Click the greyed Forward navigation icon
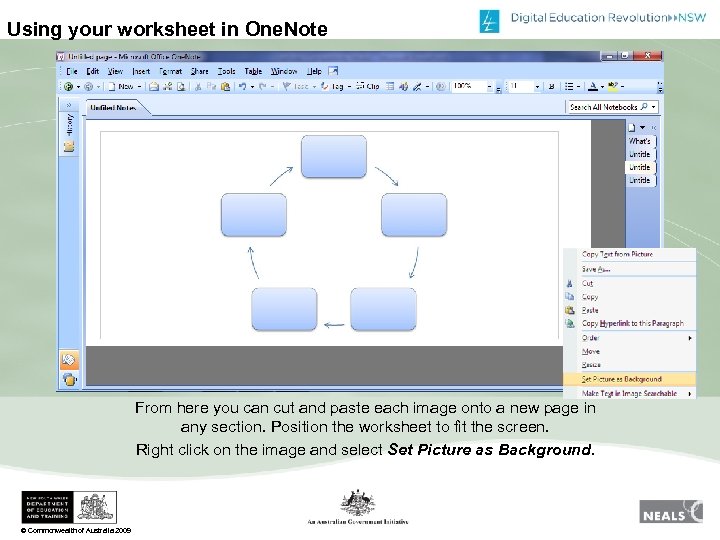Screen dimensions: 720x540 point(89,86)
